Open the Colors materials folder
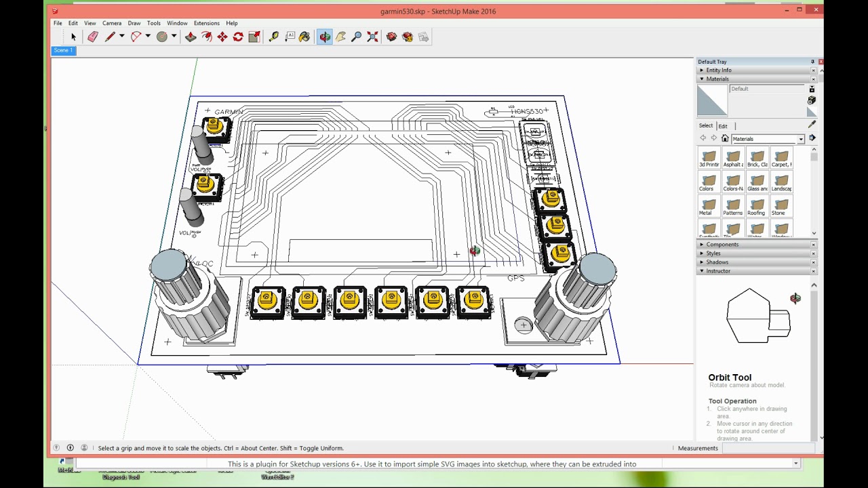 coord(709,182)
